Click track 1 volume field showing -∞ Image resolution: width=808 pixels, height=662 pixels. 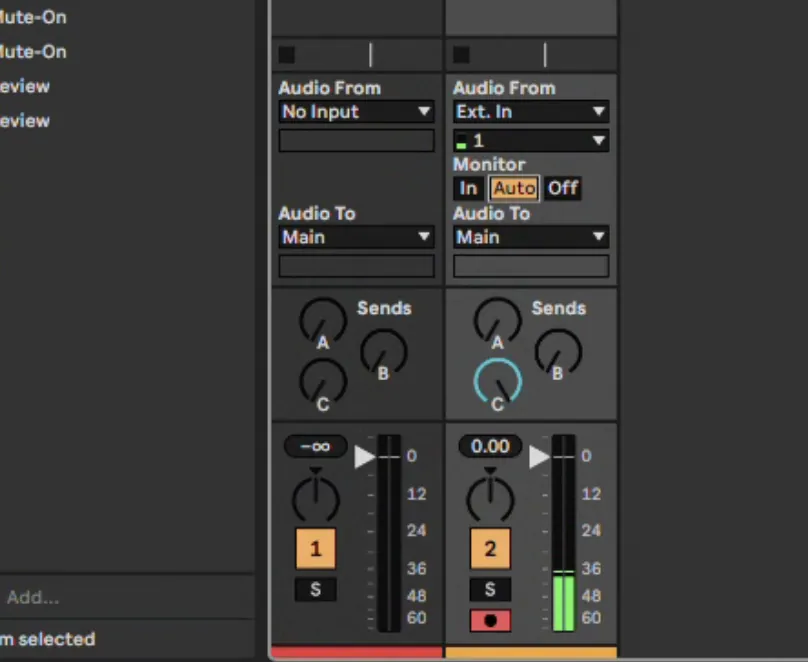[x=315, y=446]
